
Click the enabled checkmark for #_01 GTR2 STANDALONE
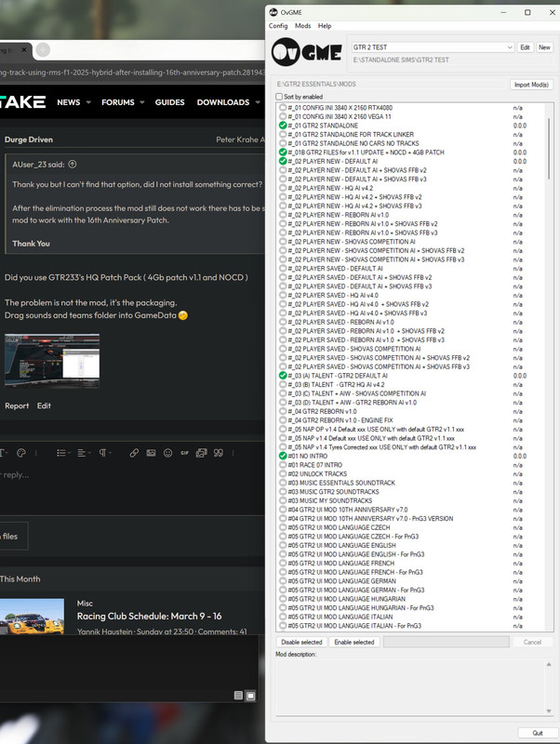point(283,126)
